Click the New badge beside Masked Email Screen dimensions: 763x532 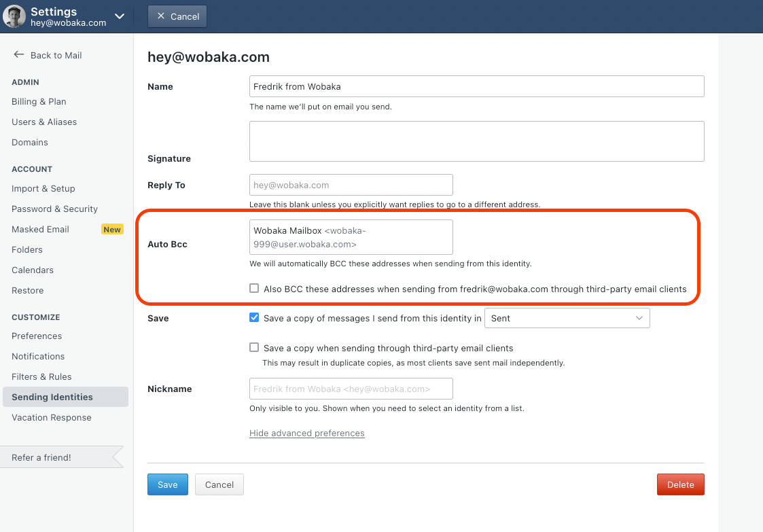112,229
